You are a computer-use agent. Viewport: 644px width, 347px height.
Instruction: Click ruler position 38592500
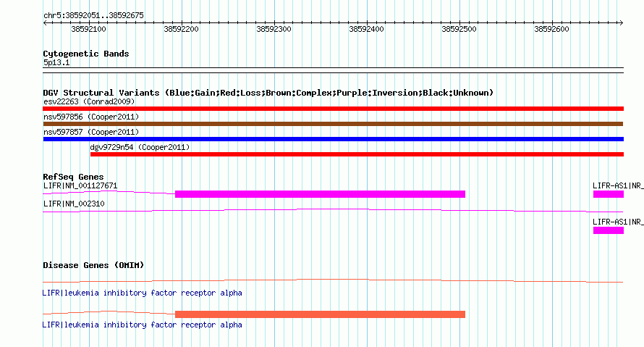[x=459, y=29]
